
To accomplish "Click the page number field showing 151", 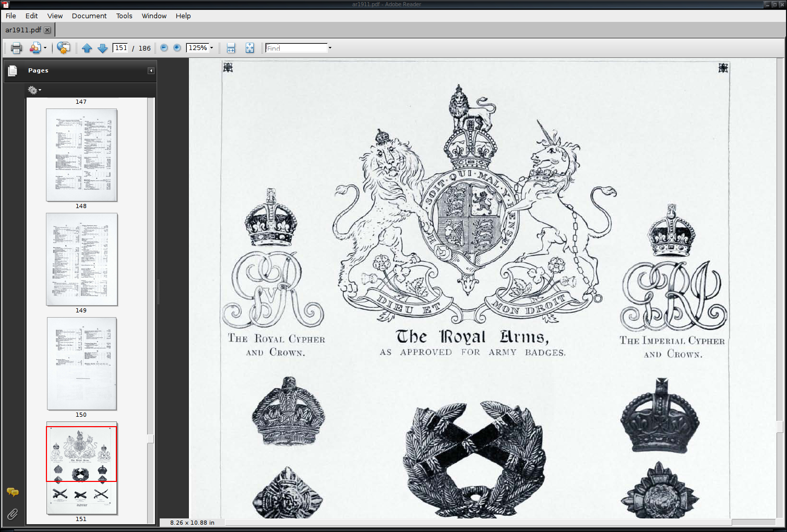I will pyautogui.click(x=121, y=48).
